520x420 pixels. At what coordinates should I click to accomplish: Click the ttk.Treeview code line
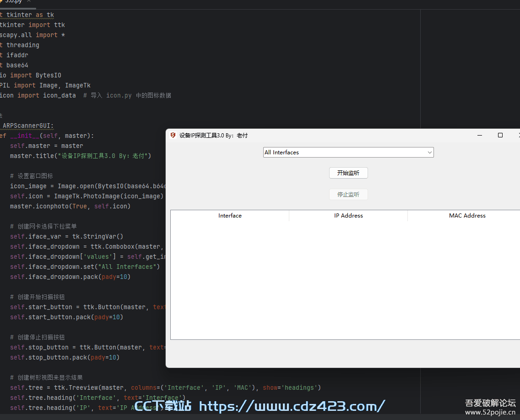pyautogui.click(x=166, y=387)
